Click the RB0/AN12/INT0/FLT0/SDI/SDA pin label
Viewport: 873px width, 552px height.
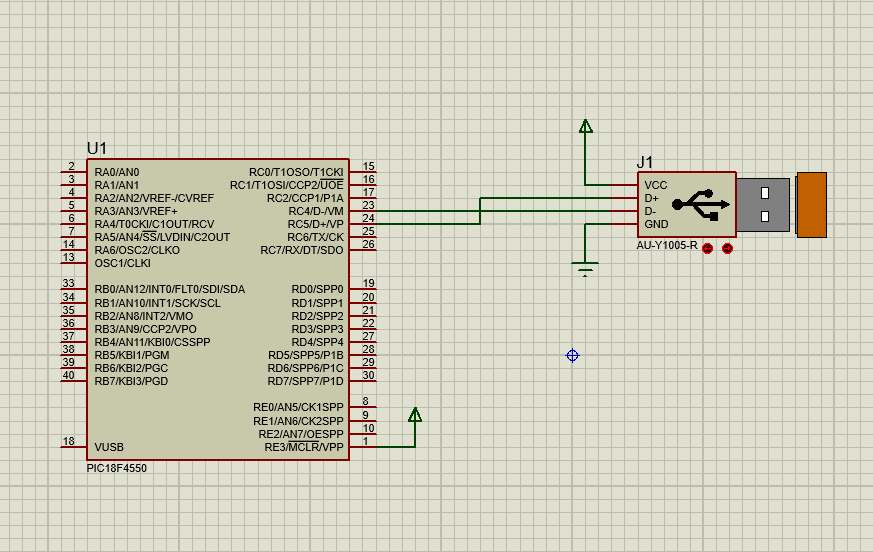170,290
